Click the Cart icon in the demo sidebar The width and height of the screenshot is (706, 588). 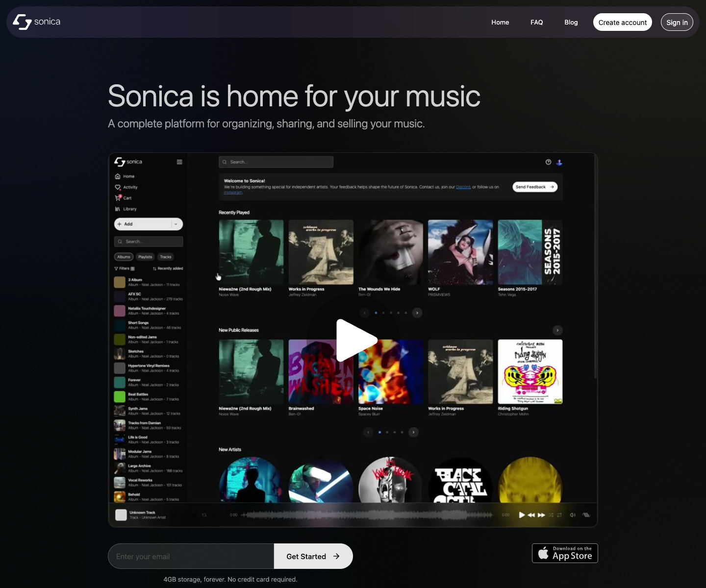coord(118,198)
